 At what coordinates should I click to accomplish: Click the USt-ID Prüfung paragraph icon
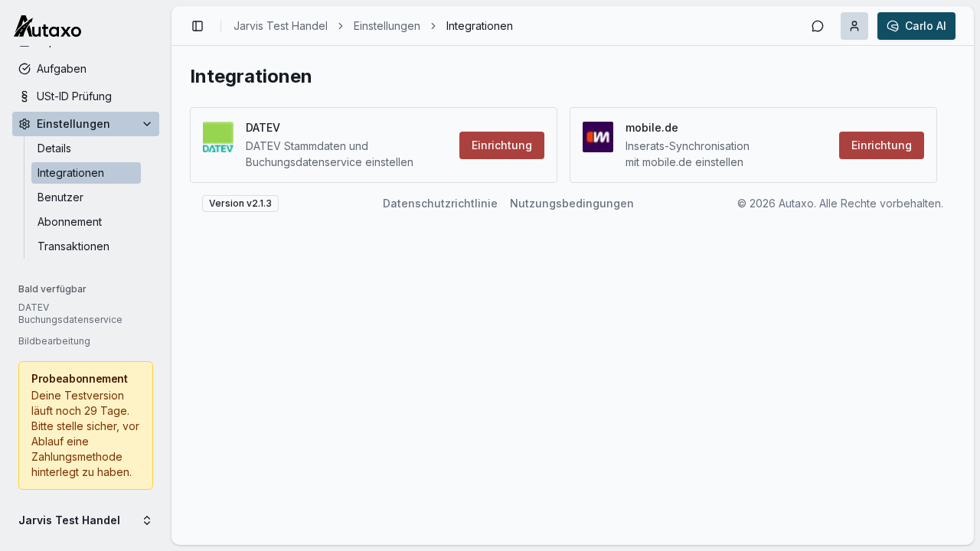click(x=24, y=96)
